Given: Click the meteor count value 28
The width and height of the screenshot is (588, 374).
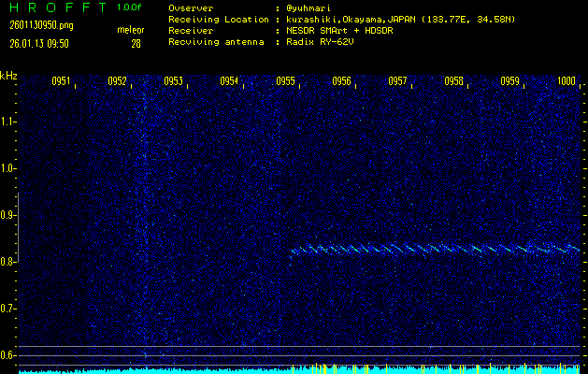Looking at the screenshot, I should coord(136,43).
